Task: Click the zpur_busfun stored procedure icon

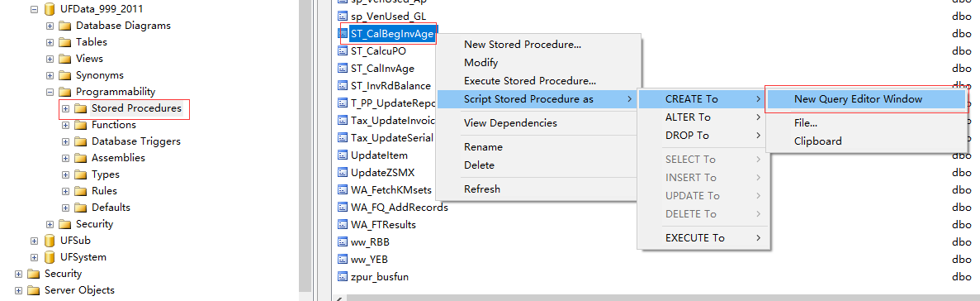Action: [342, 276]
